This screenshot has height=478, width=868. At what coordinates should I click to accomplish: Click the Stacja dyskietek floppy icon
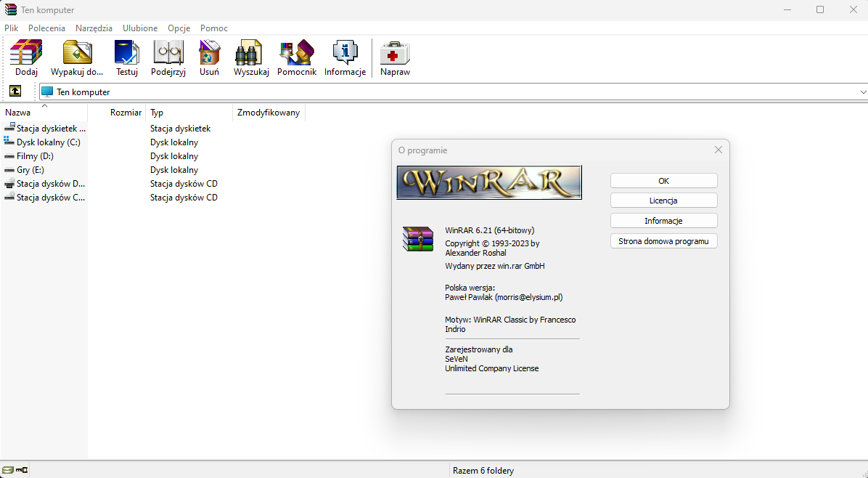(9, 128)
